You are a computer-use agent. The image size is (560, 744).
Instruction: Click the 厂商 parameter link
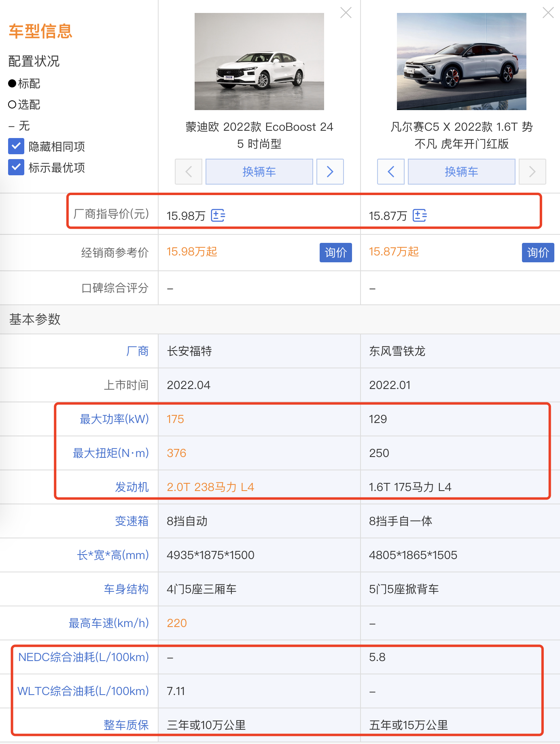[x=138, y=351]
